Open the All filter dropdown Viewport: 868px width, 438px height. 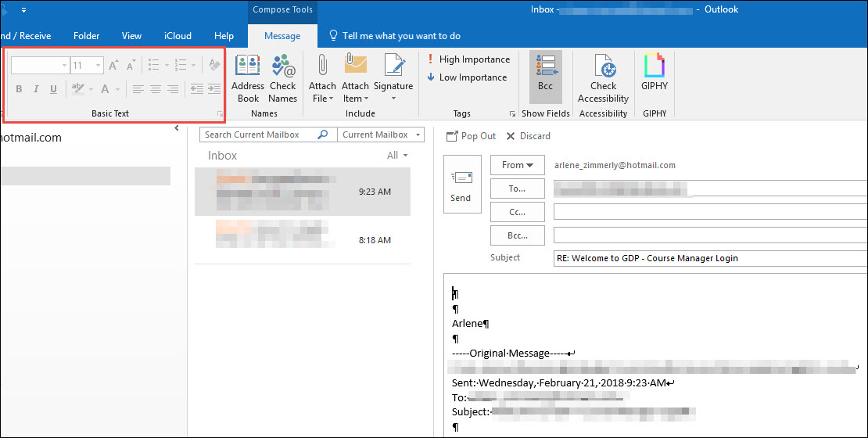pyautogui.click(x=397, y=156)
